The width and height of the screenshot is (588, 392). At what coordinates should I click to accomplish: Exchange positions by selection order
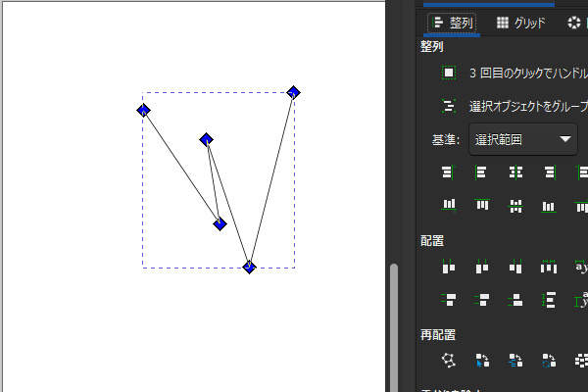click(481, 360)
